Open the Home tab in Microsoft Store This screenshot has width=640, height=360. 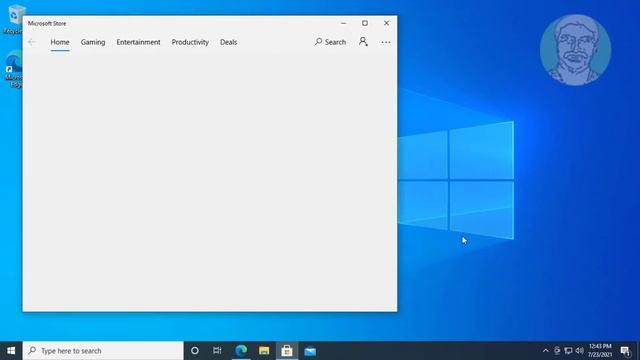[x=60, y=42]
